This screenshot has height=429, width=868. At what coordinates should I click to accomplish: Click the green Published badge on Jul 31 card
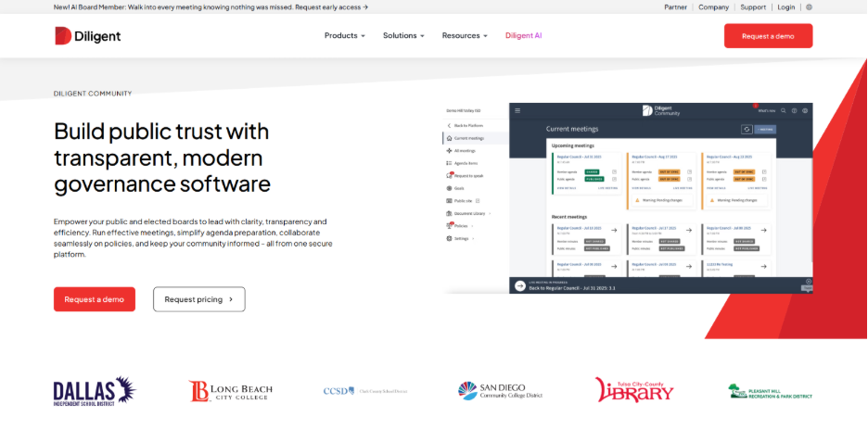point(594,179)
